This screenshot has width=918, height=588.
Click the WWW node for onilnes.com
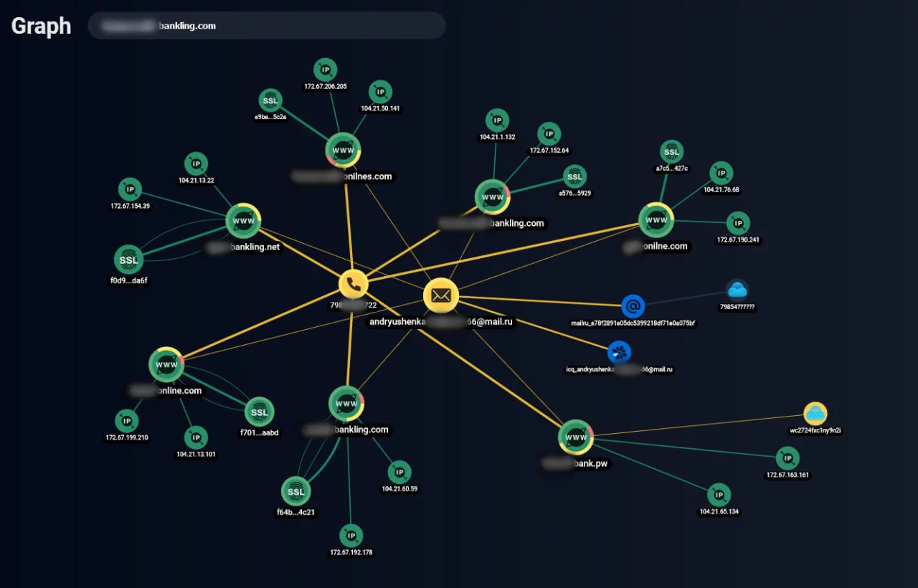pyautogui.click(x=343, y=151)
